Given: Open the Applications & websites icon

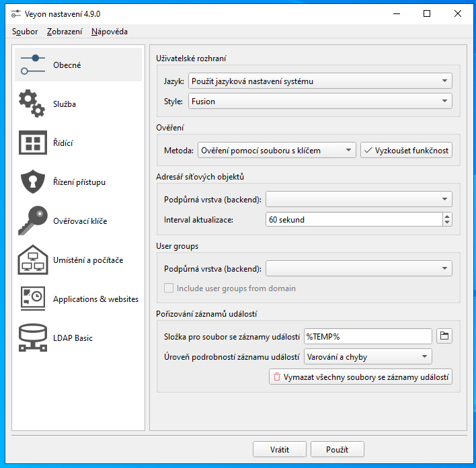Looking at the screenshot, I should click(x=33, y=299).
